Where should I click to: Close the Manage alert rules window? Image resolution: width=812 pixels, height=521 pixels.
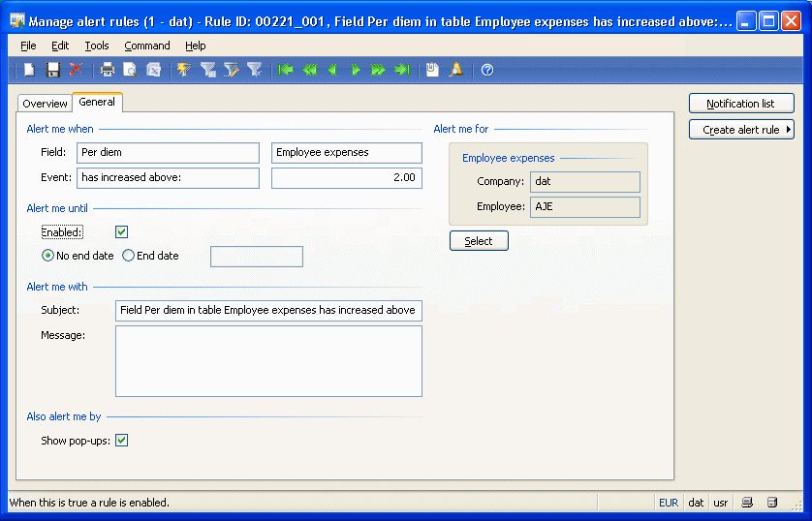click(792, 21)
